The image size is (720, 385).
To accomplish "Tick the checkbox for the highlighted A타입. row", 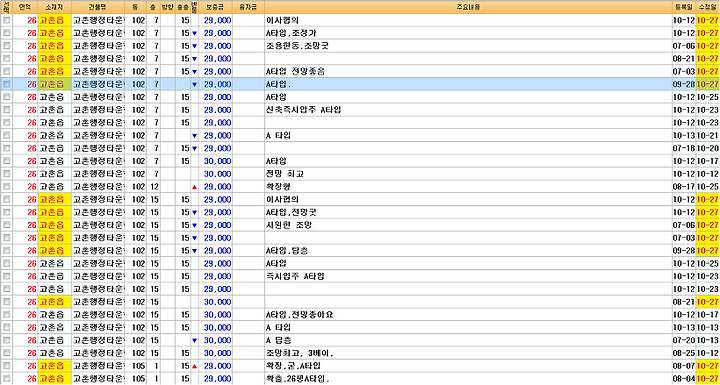I will click(6, 85).
